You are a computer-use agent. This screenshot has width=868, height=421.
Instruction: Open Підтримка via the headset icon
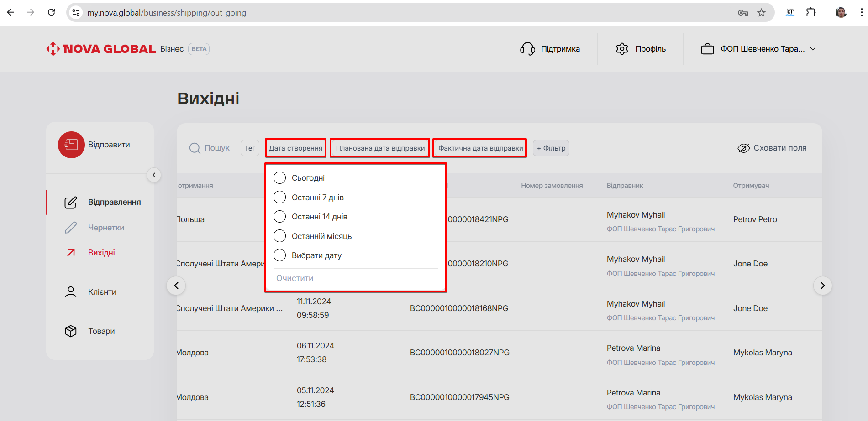point(527,49)
